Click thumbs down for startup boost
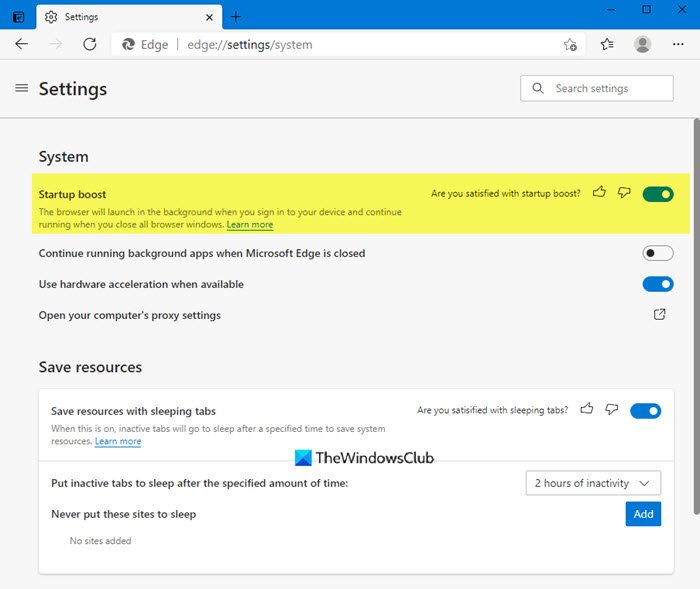 pos(624,193)
